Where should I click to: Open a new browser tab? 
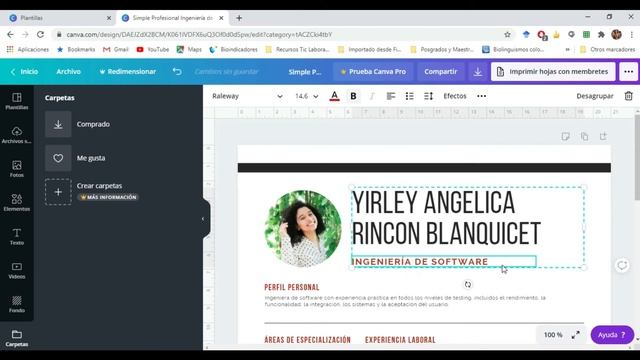coord(239,18)
